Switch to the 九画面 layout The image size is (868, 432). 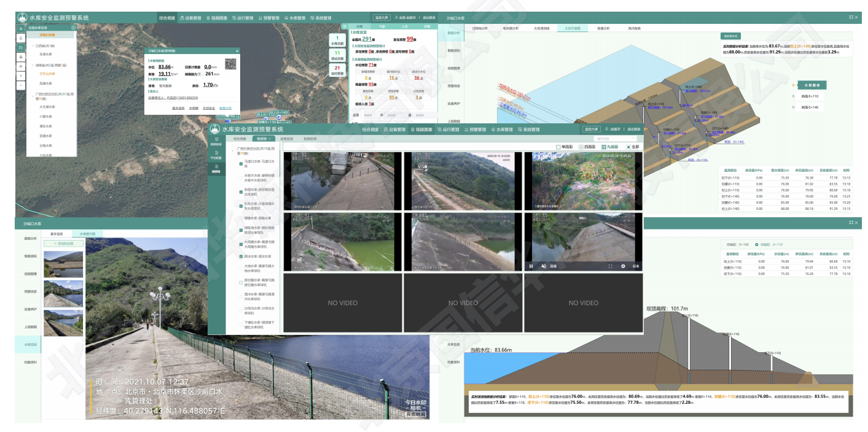[610, 147]
